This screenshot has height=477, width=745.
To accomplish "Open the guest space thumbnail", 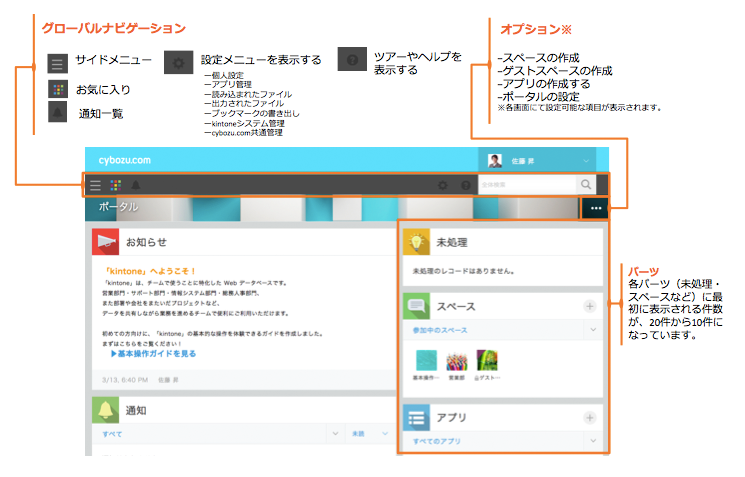I will pos(487,361).
